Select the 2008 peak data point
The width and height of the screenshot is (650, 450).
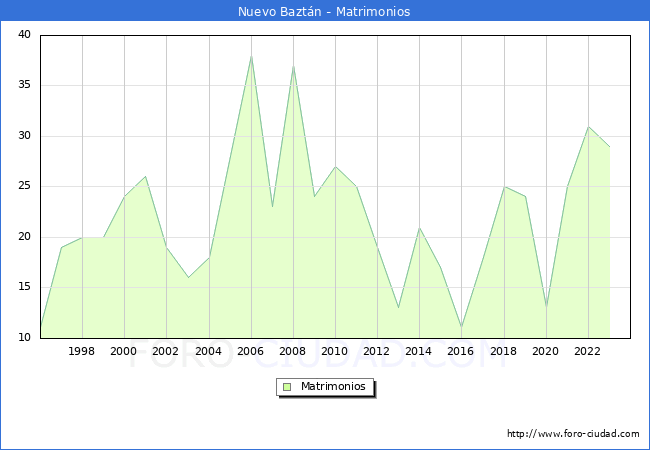(x=293, y=66)
